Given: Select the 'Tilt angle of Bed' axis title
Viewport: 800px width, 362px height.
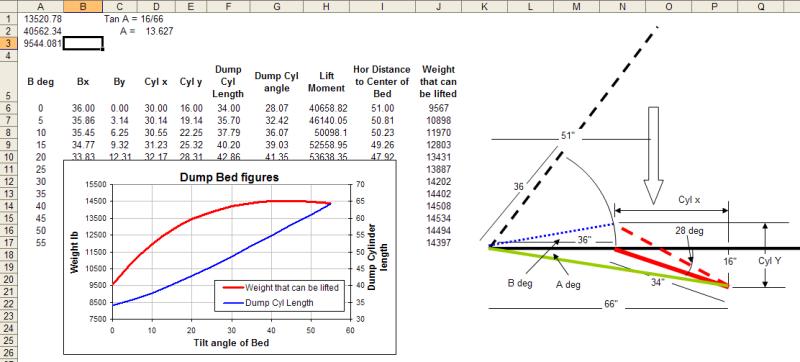Looking at the screenshot, I should (x=231, y=343).
